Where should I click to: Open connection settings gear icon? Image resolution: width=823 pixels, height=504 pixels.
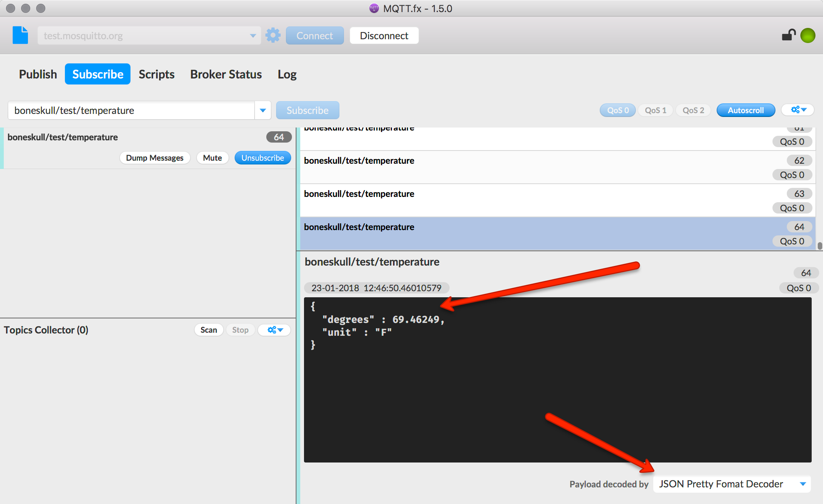(273, 35)
